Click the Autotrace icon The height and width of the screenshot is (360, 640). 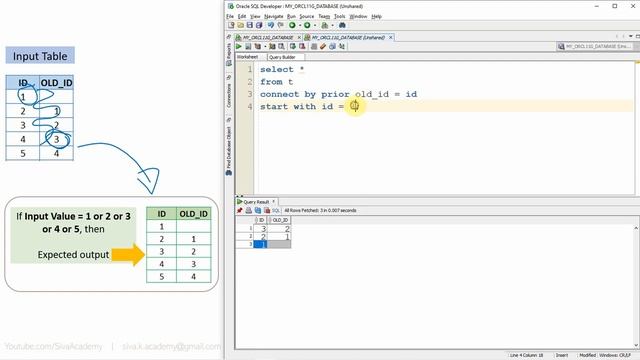(272, 47)
